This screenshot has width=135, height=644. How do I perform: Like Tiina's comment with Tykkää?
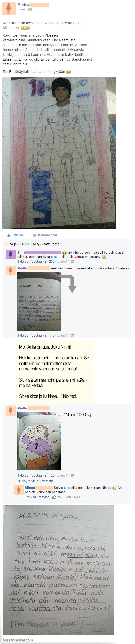click(x=23, y=261)
